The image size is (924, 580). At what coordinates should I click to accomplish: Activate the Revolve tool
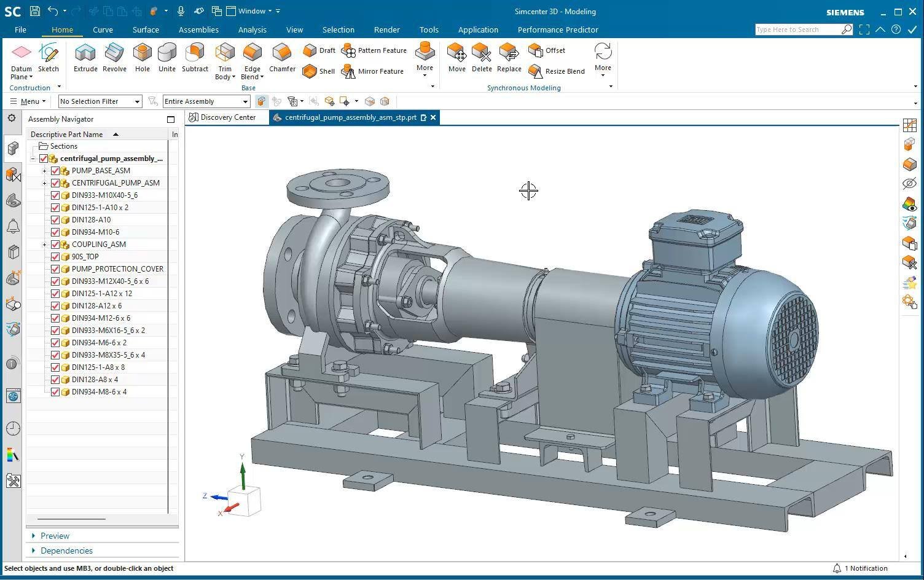pyautogui.click(x=114, y=58)
